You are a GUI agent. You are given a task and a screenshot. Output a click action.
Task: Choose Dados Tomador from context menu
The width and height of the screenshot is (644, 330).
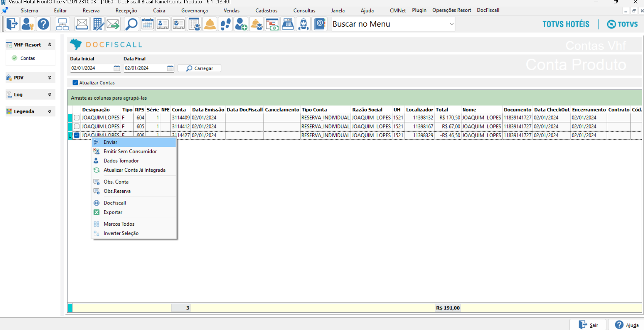click(134, 161)
